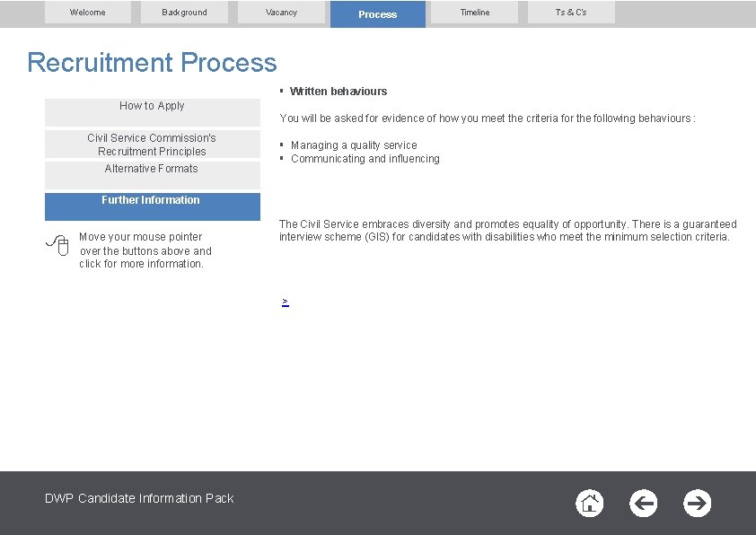Open the Welcome tab
The height and width of the screenshot is (535, 756).
click(88, 12)
